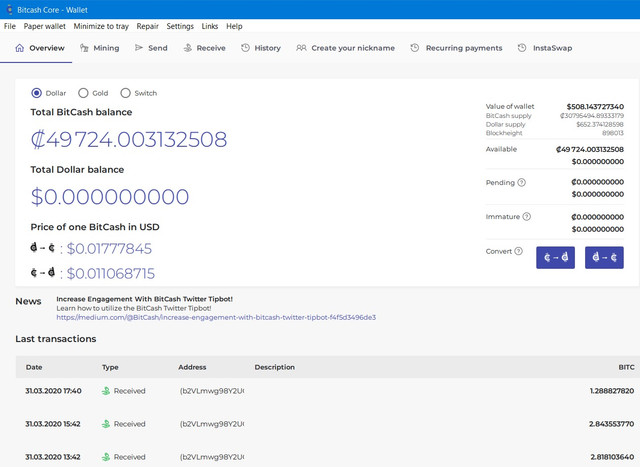Viewport: 640px width, 467px height.
Task: Click the amount 1.288827820
Action: [x=612, y=391]
